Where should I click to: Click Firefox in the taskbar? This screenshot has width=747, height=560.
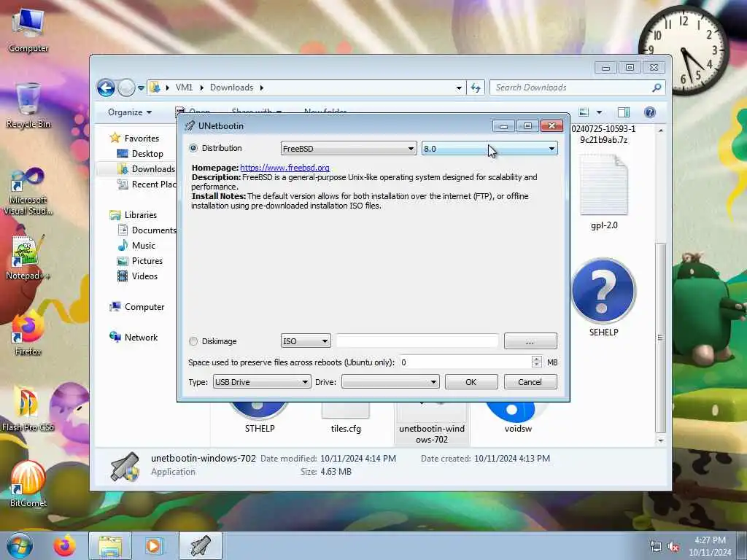(64, 545)
